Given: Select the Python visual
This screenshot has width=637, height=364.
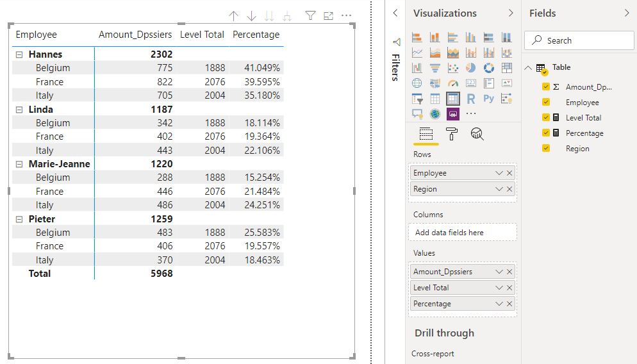Looking at the screenshot, I should 489,99.
